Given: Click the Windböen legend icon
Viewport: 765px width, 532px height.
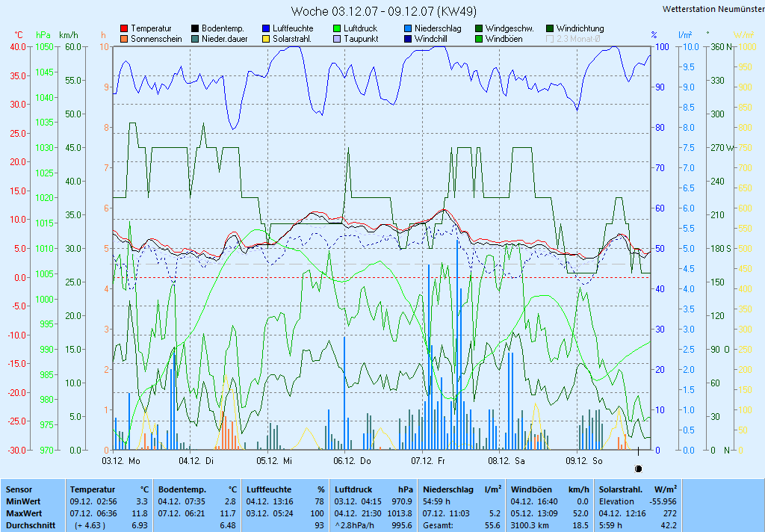Looking at the screenshot, I should pyautogui.click(x=479, y=39).
